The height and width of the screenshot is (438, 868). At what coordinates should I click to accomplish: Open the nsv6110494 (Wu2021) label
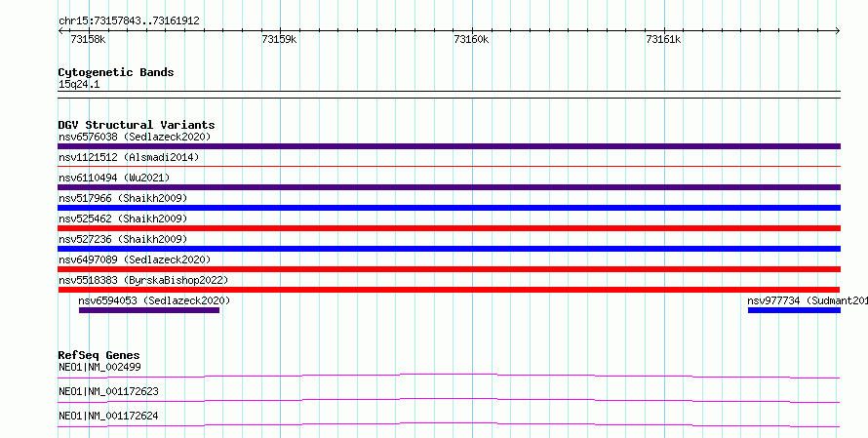[x=114, y=178]
